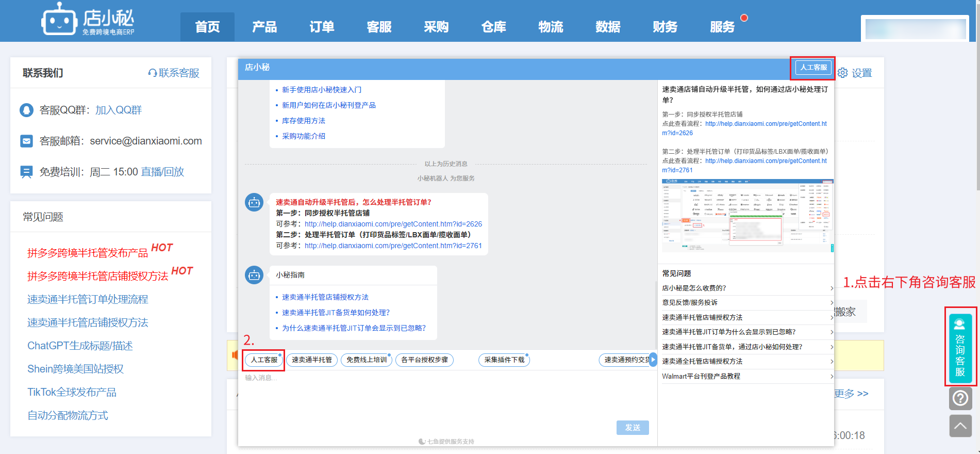The height and width of the screenshot is (454, 980).
Task: Click the question mark help icon
Action: (960, 398)
